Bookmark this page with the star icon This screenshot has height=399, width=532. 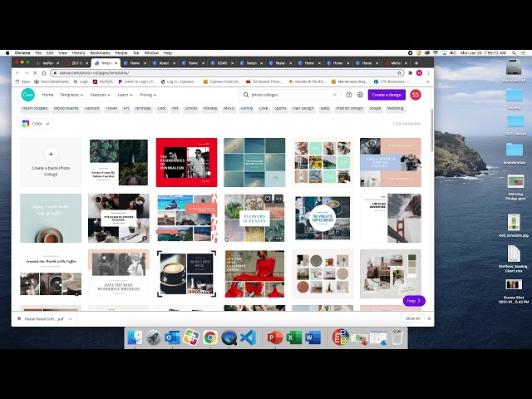coord(399,73)
